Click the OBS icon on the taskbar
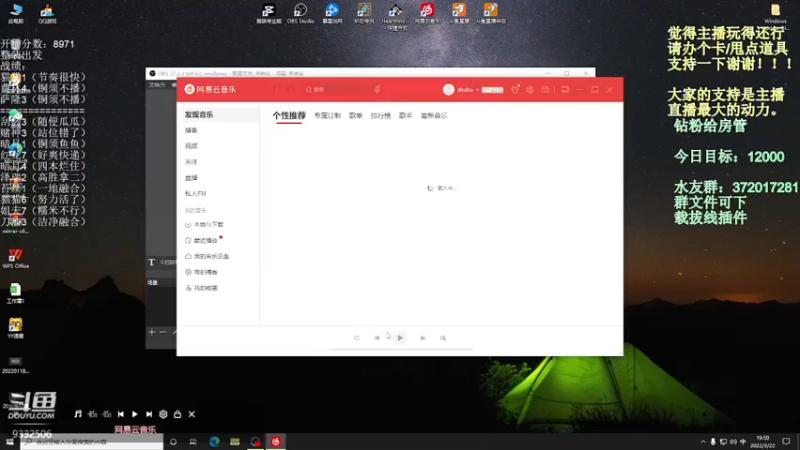The width and height of the screenshot is (800, 450). 255,442
